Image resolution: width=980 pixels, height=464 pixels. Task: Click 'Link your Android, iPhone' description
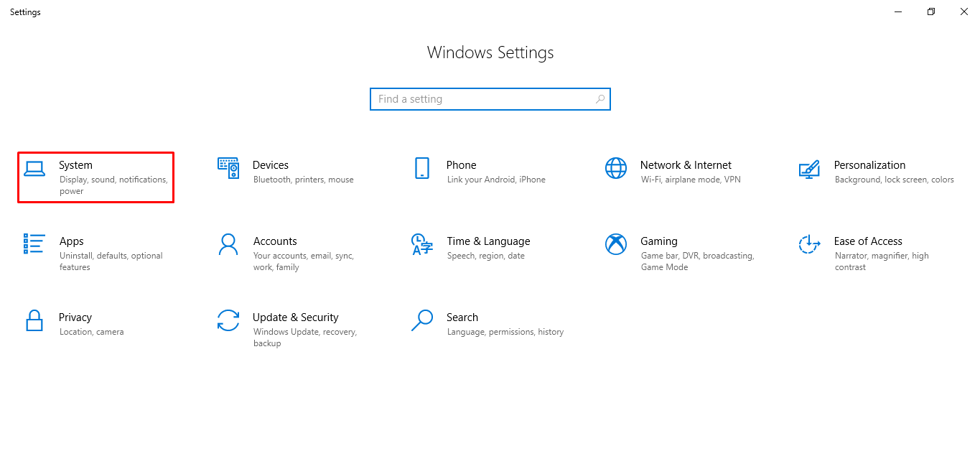click(x=496, y=180)
